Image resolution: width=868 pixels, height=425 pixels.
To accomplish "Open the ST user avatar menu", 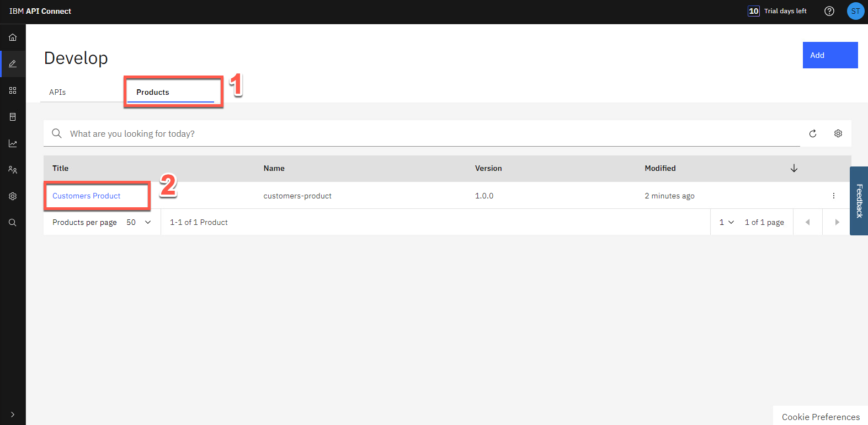I will pos(855,11).
